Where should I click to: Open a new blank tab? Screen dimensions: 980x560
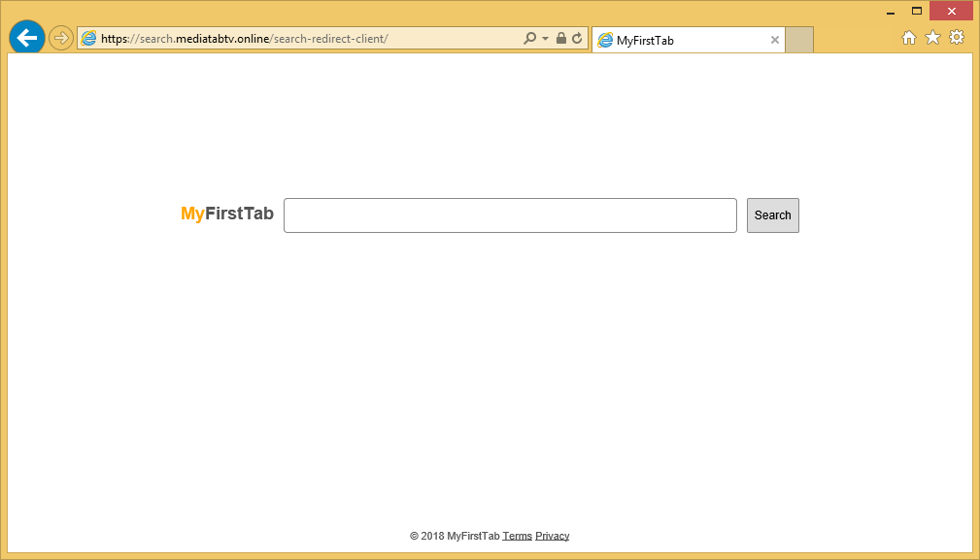[x=798, y=41]
